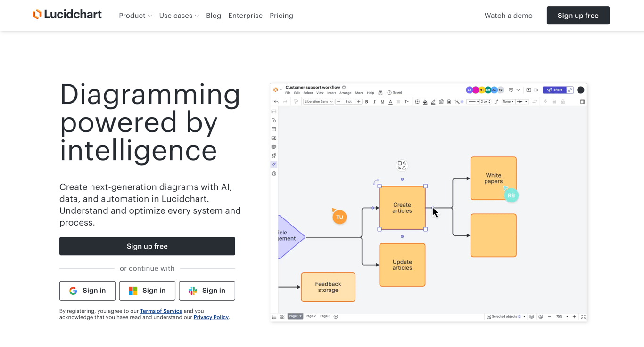Open the 75% zoom level dropdown
644x347 pixels.
tap(562, 316)
